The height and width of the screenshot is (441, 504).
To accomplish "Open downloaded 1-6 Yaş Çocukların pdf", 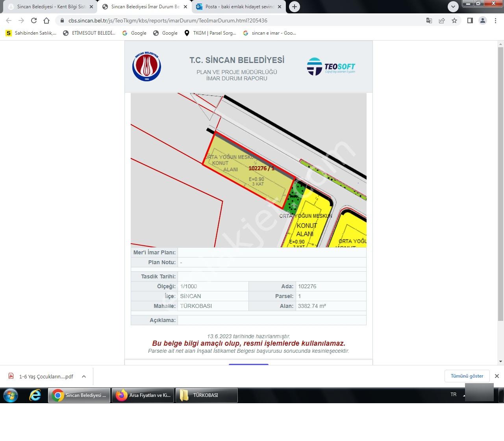I will (42, 376).
